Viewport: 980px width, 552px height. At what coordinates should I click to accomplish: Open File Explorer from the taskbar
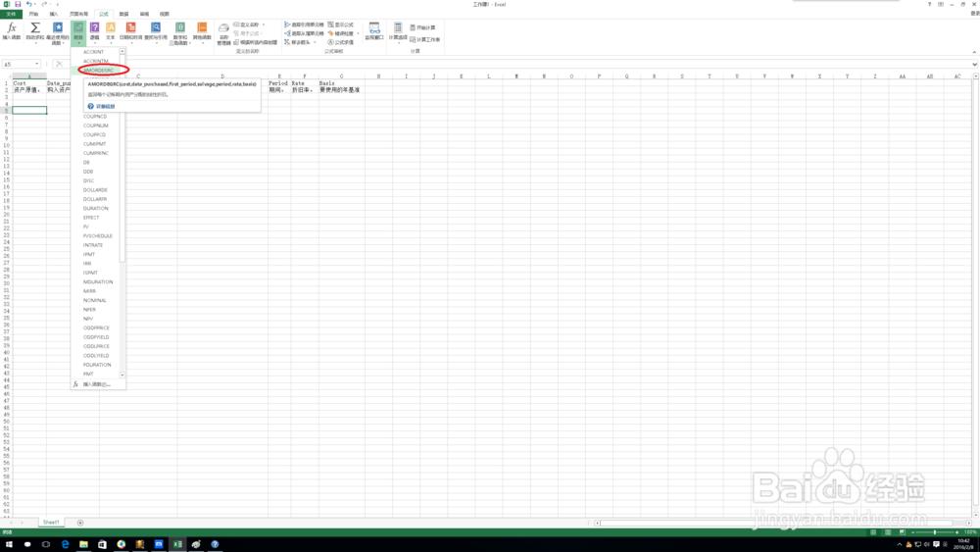click(x=83, y=544)
